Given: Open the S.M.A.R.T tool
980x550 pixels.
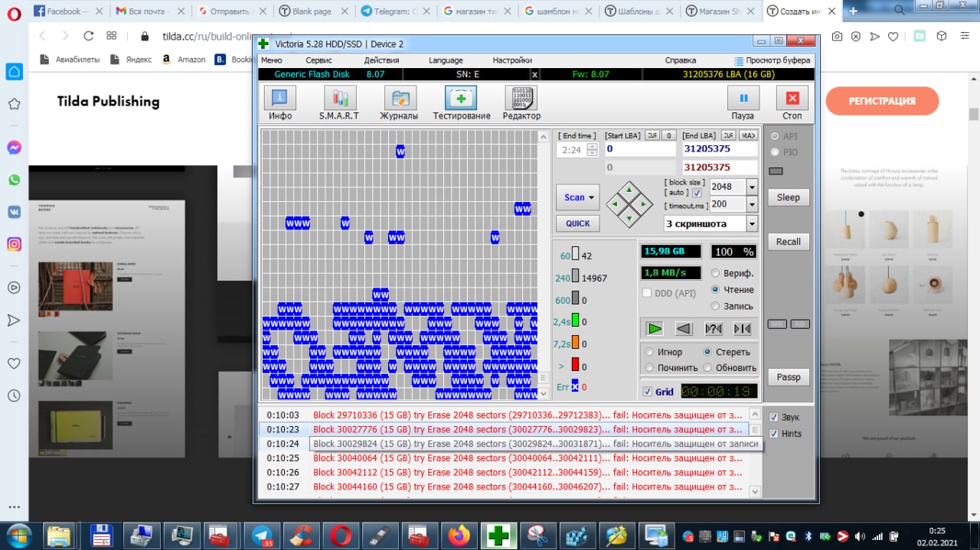Looking at the screenshot, I should pos(339,103).
